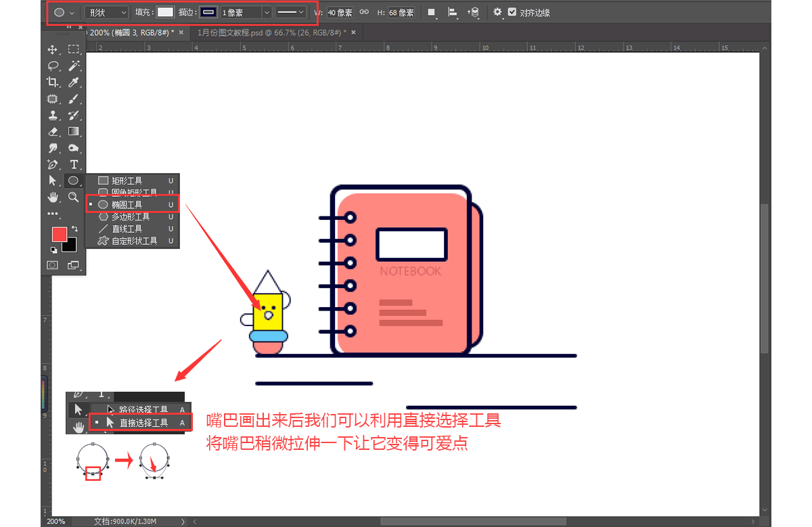Open the 形状 mode dropdown
812x527 pixels.
[x=105, y=12]
